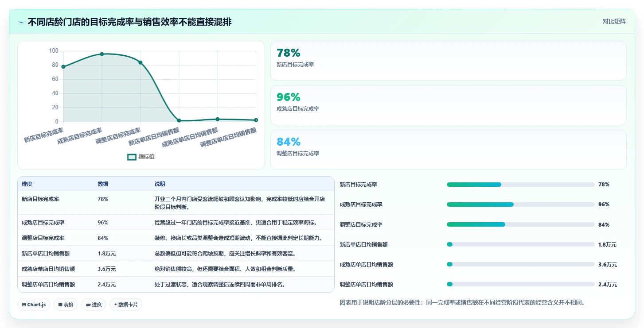
Task: Click the Chart.js tag icon chip
Action: (x=34, y=305)
